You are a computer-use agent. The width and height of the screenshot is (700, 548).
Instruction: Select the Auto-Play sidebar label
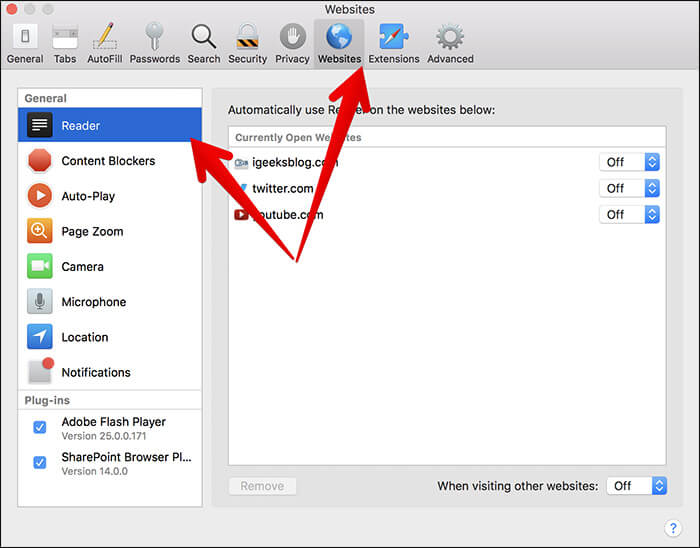point(88,196)
